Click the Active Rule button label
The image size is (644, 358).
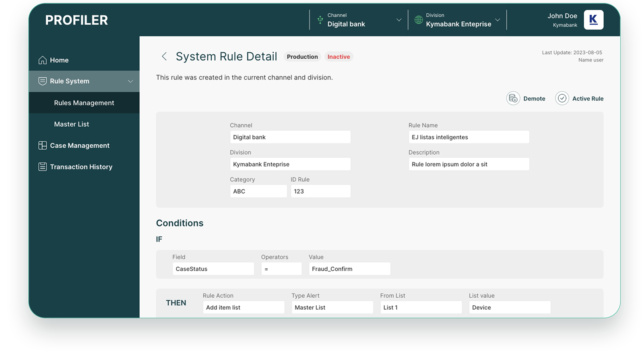tap(588, 99)
